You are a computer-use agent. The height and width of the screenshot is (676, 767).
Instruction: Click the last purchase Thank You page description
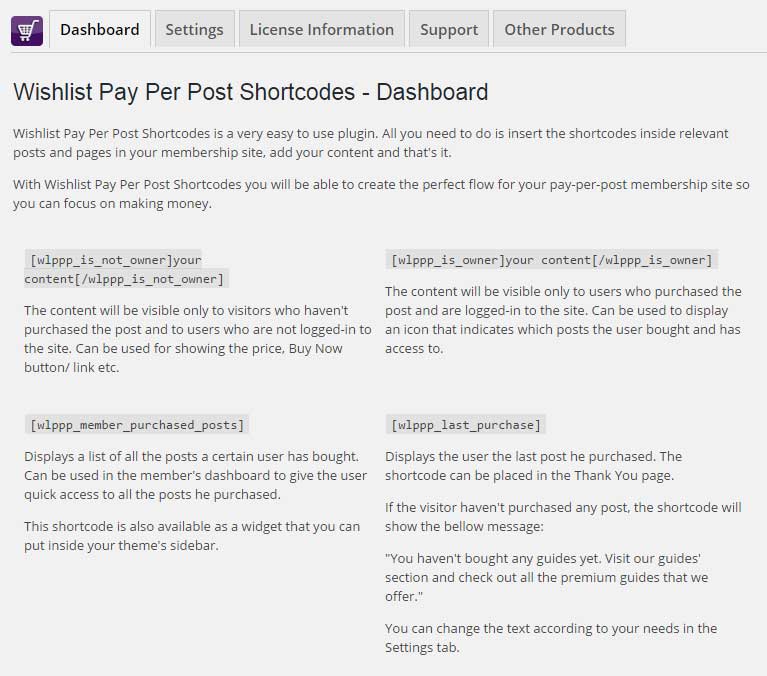click(x=533, y=466)
